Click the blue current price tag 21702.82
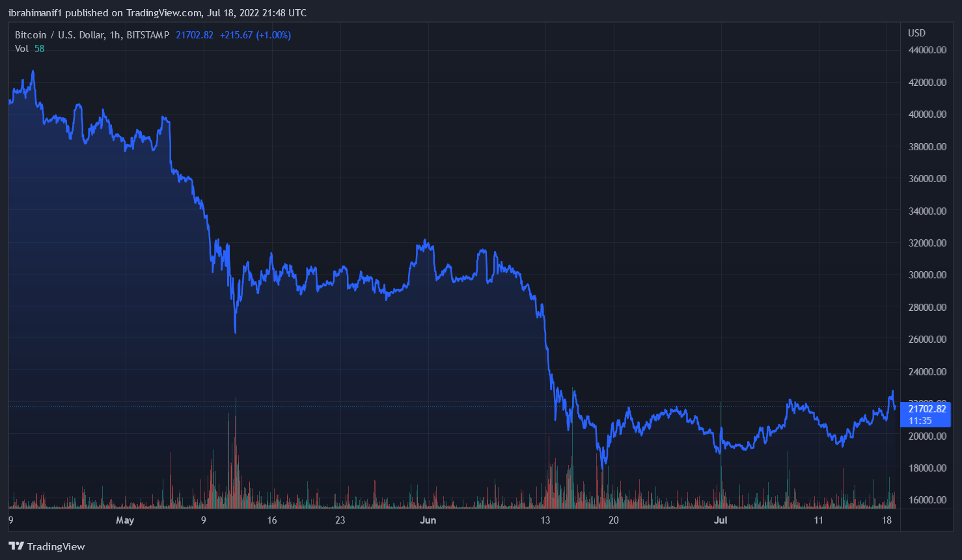Image resolution: width=962 pixels, height=560 pixels. pos(927,409)
